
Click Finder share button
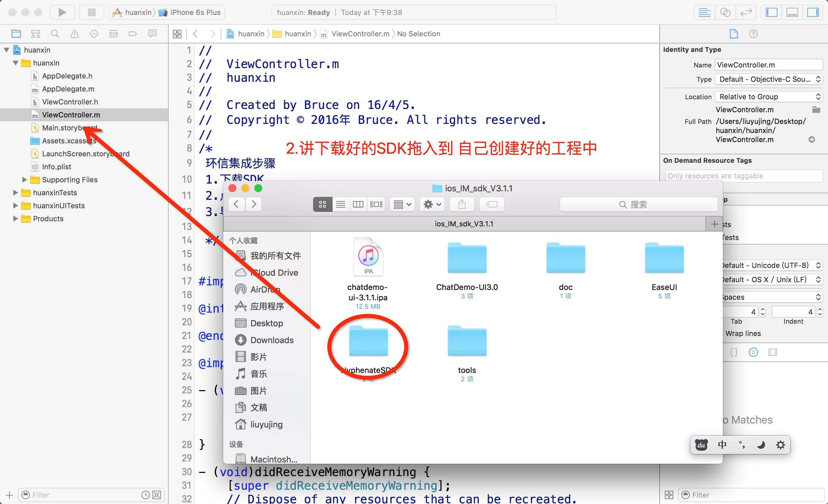[x=462, y=204]
